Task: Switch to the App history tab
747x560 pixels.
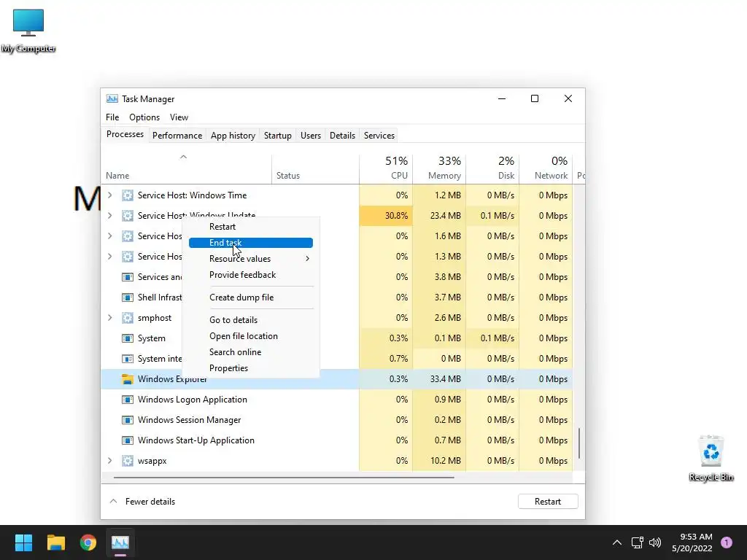Action: [233, 135]
